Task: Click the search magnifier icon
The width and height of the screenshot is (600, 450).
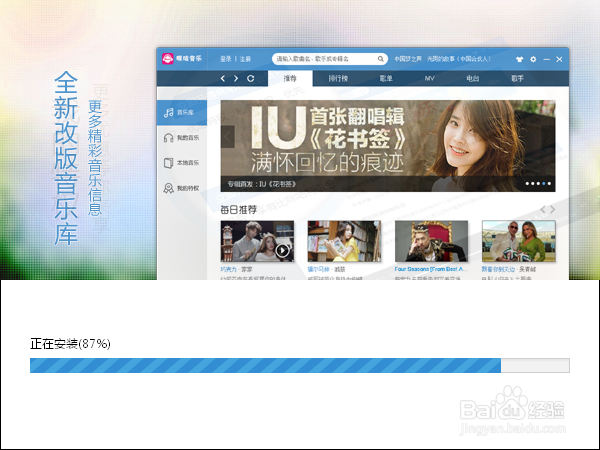Action: click(x=380, y=59)
